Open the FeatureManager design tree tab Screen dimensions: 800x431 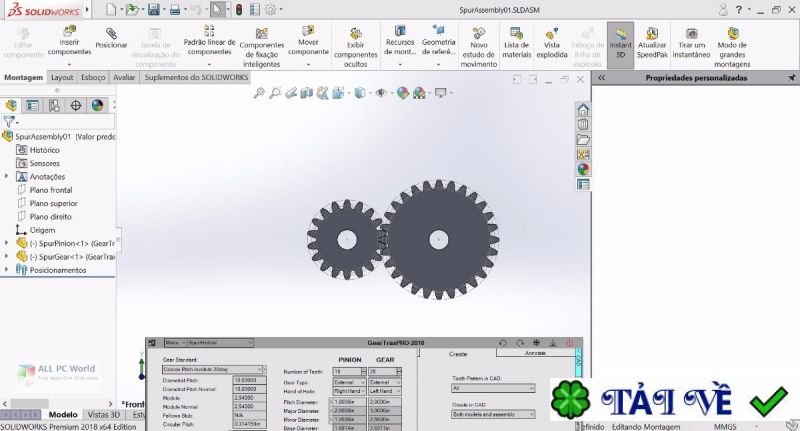[11, 105]
